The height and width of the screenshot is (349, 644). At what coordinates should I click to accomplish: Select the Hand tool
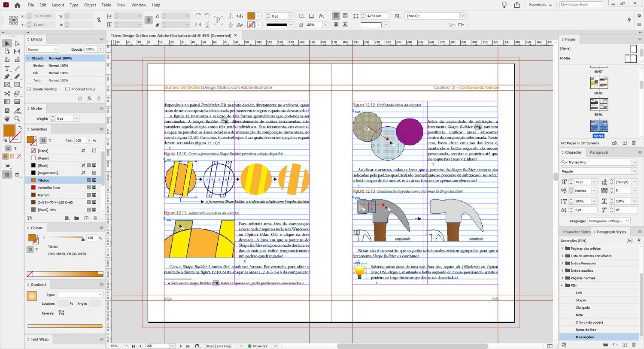coord(7,119)
